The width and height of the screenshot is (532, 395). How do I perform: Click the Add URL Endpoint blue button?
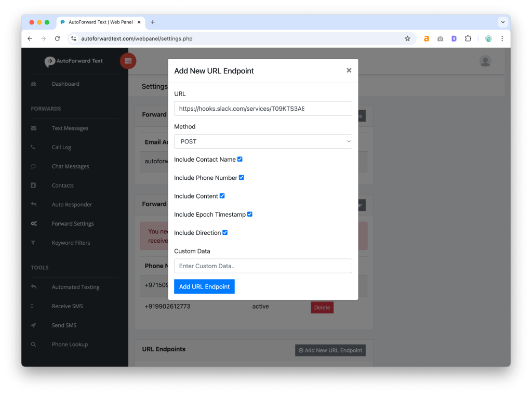pyautogui.click(x=204, y=286)
